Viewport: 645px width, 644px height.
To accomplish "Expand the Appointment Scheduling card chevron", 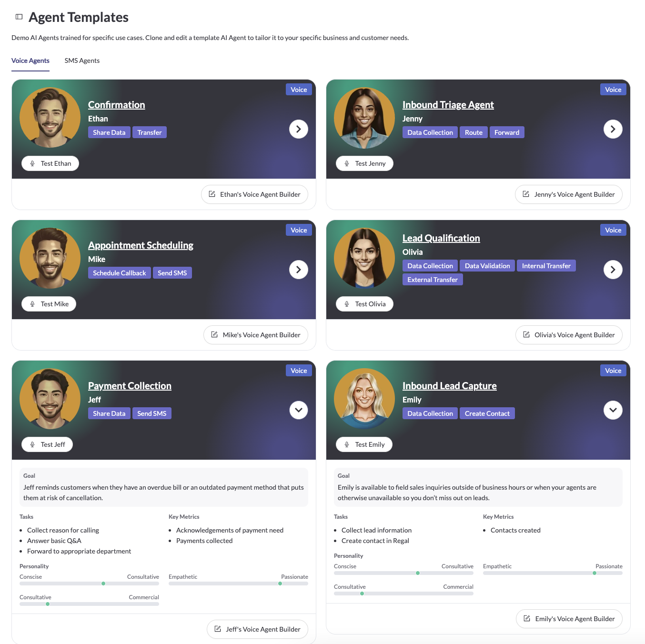I will 299,270.
